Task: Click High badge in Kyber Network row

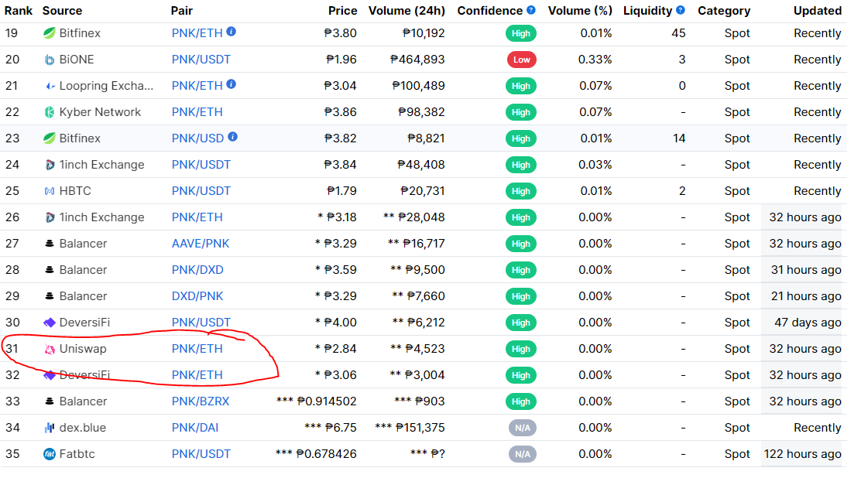Action: pyautogui.click(x=521, y=112)
